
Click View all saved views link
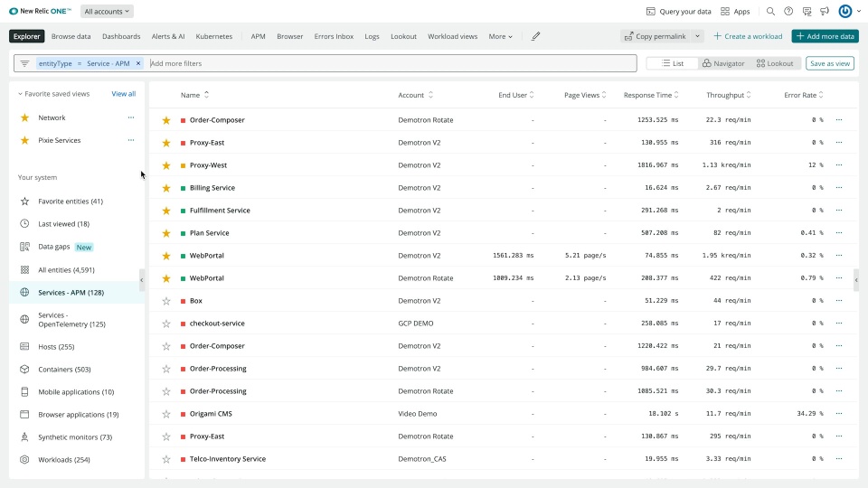pos(124,94)
